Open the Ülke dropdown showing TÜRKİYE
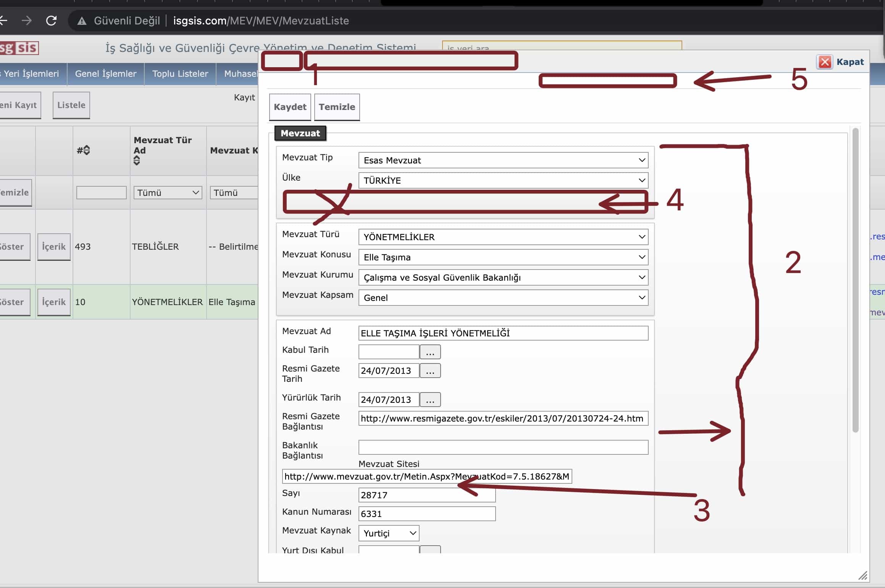The height and width of the screenshot is (588, 885). point(503,181)
